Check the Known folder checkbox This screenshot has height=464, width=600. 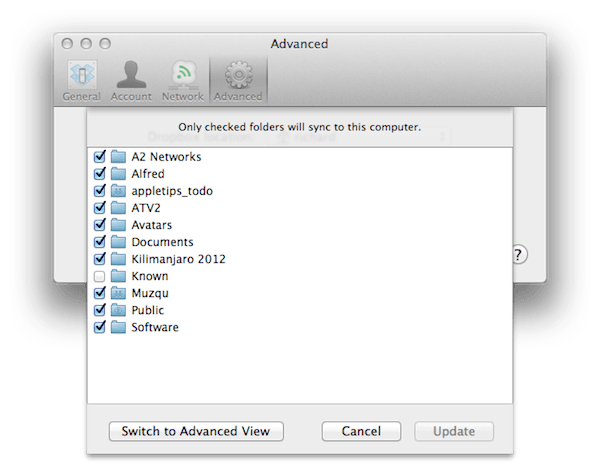click(99, 276)
